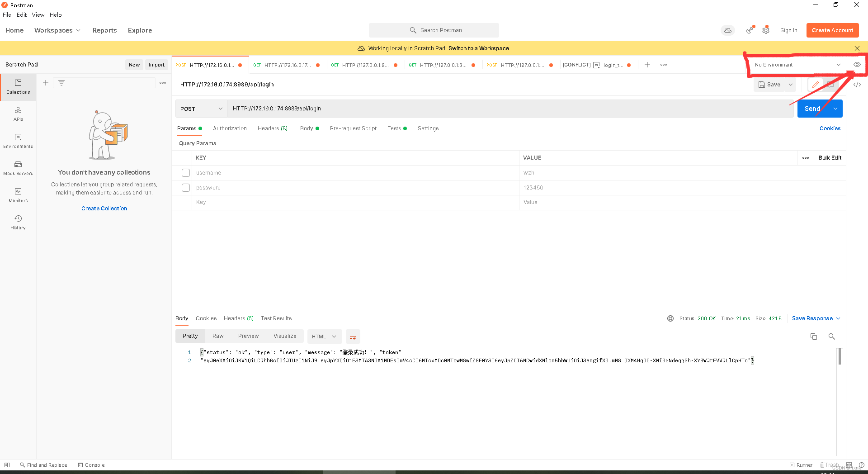
Task: Expand the Save options arrow
Action: coord(791,85)
